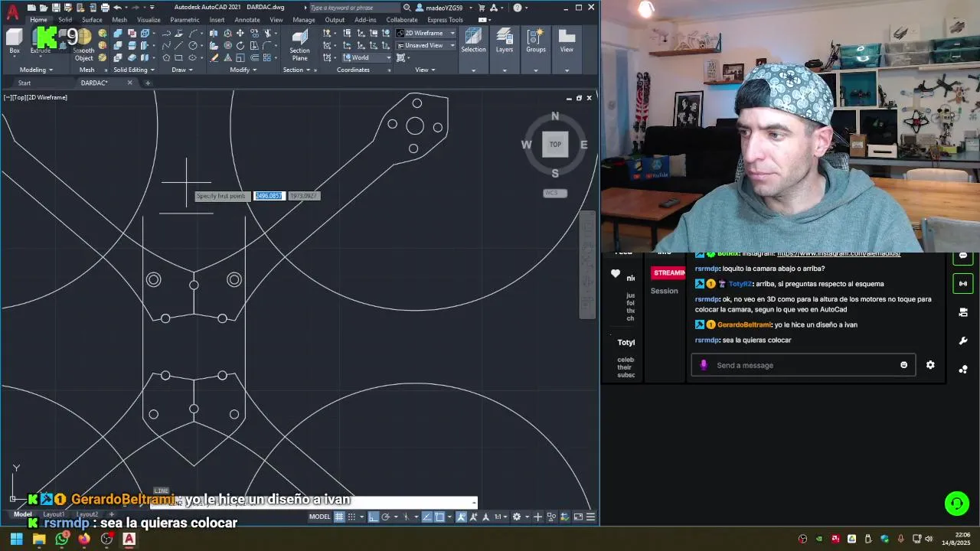Switch to the Start file tab
980x551 pixels.
(x=24, y=83)
